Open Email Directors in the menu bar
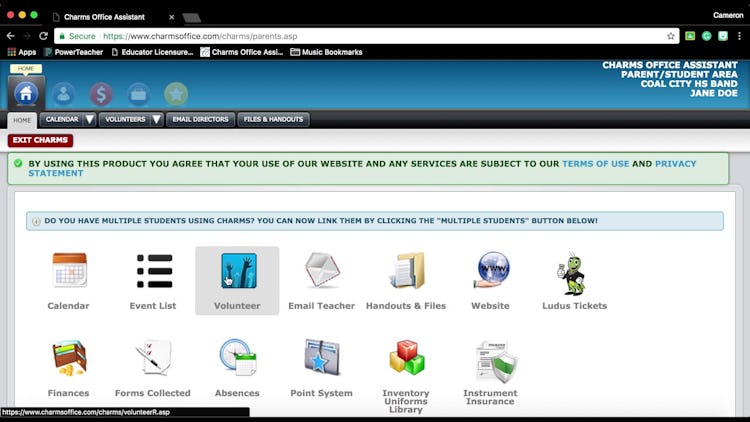 point(200,120)
